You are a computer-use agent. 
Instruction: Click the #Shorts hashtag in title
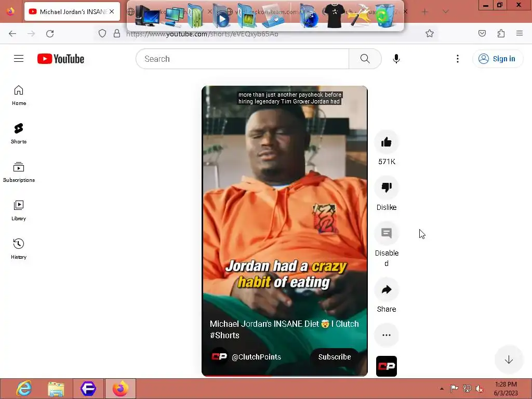[x=224, y=335]
